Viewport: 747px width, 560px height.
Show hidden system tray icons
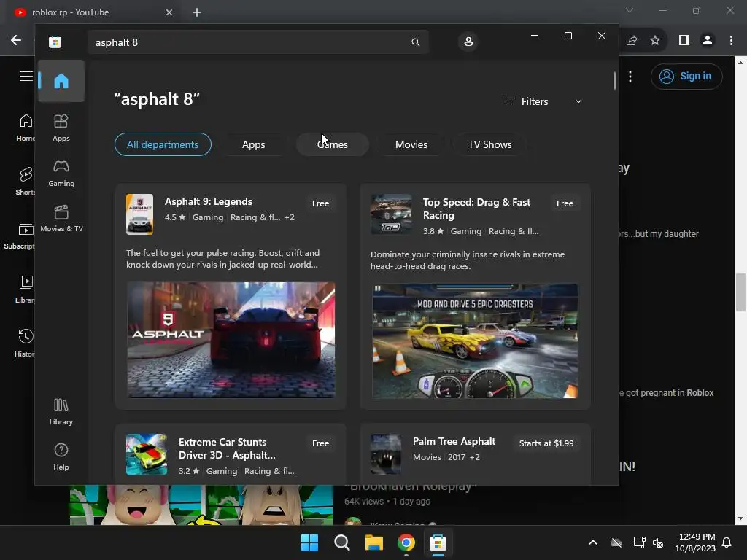click(593, 542)
